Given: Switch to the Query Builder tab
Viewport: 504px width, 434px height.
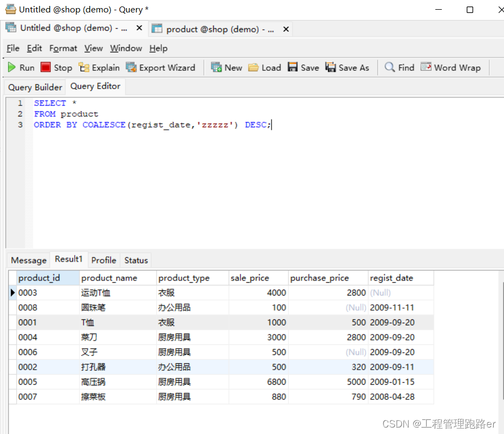Looking at the screenshot, I should coord(34,87).
